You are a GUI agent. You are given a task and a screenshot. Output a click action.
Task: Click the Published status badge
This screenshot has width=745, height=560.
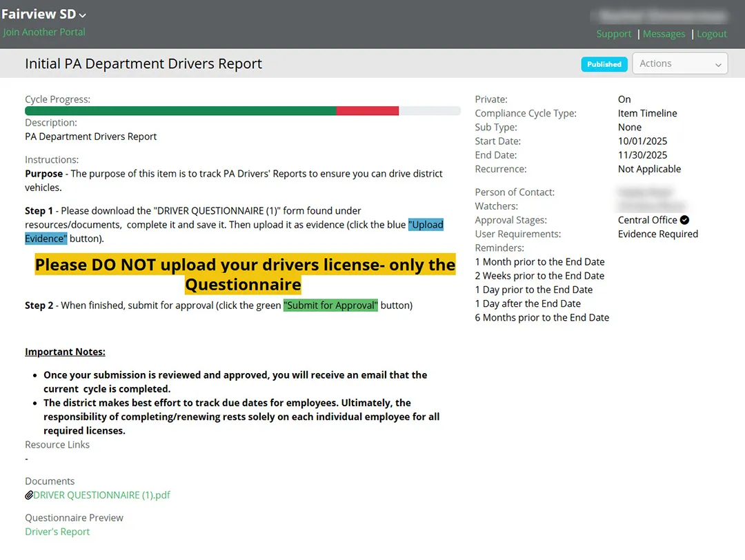click(604, 64)
